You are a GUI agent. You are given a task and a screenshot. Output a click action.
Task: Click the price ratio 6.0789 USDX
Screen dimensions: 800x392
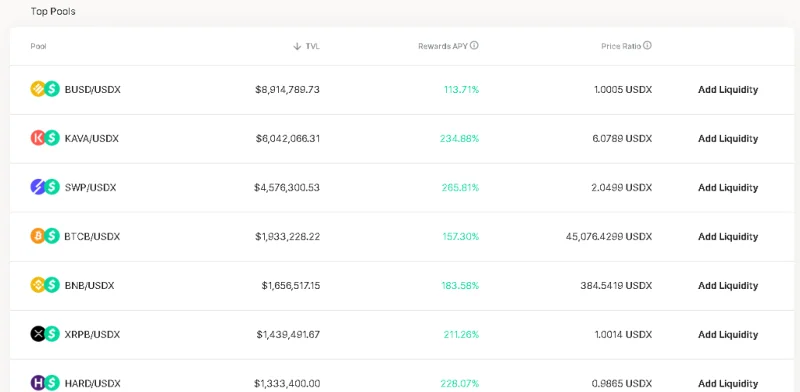pyautogui.click(x=622, y=138)
